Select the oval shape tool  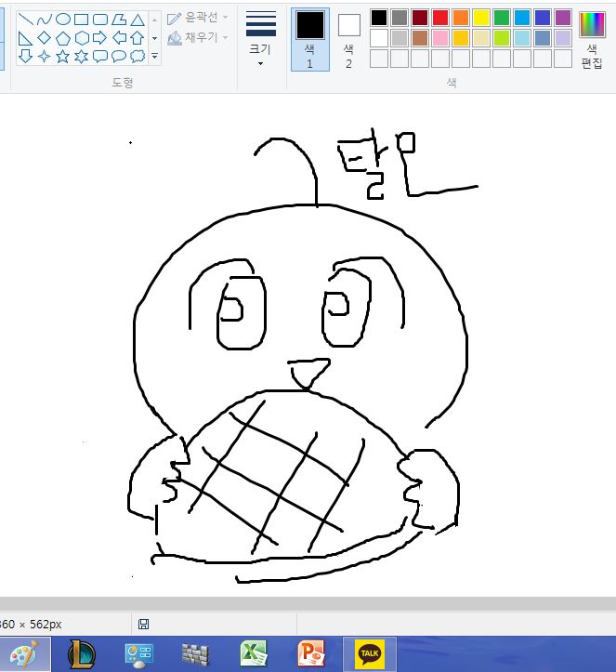tap(63, 19)
